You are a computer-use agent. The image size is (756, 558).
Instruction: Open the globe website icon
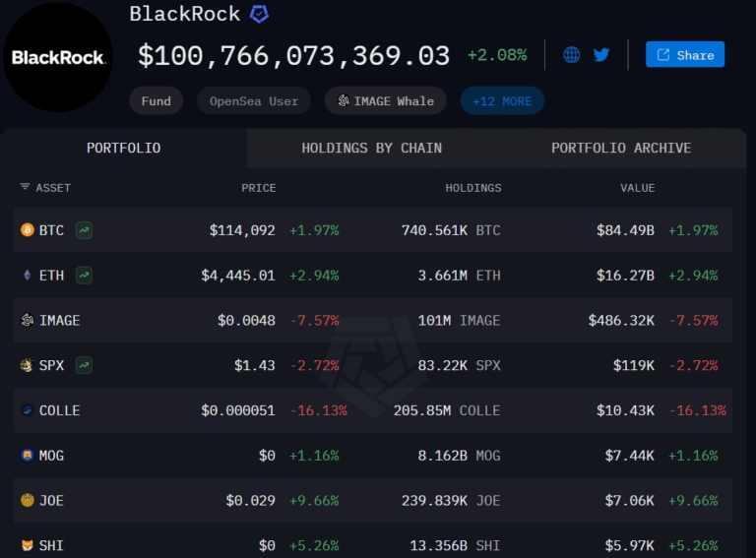click(572, 55)
